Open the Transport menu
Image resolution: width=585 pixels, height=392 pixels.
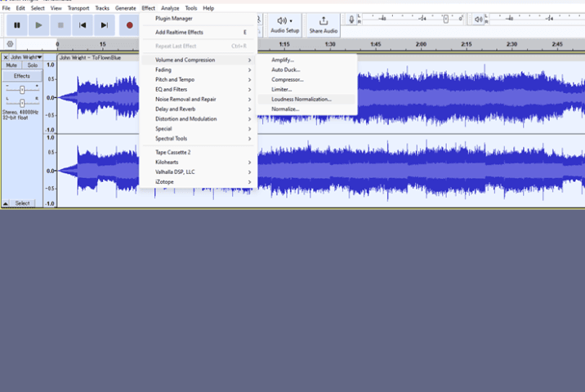78,8
